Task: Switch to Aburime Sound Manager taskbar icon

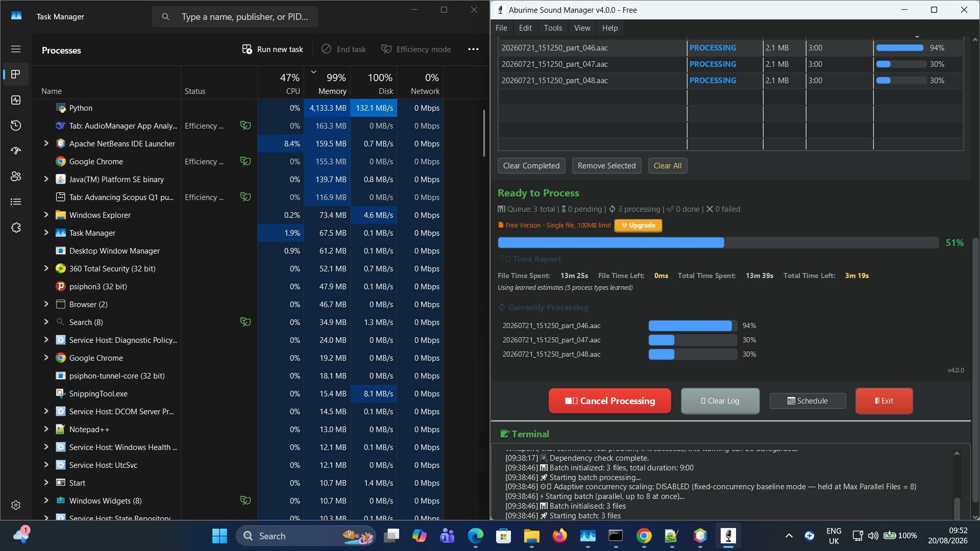Action: [728, 536]
